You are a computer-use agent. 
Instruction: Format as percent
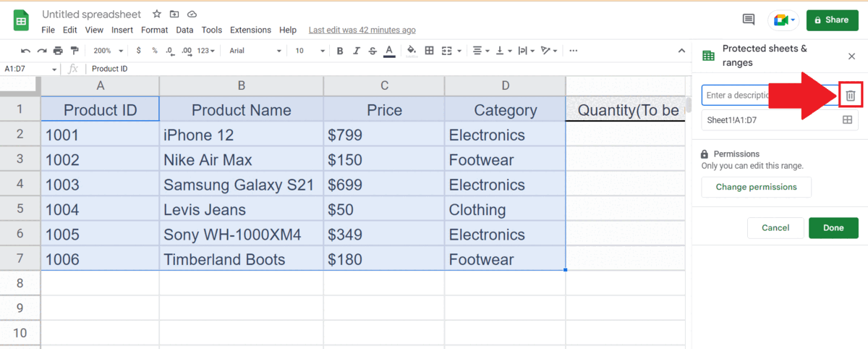(x=154, y=51)
